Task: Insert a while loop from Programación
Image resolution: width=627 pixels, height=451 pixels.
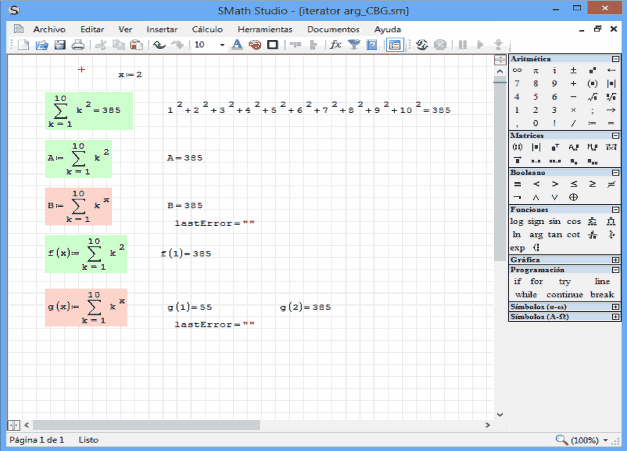Action: [x=524, y=294]
